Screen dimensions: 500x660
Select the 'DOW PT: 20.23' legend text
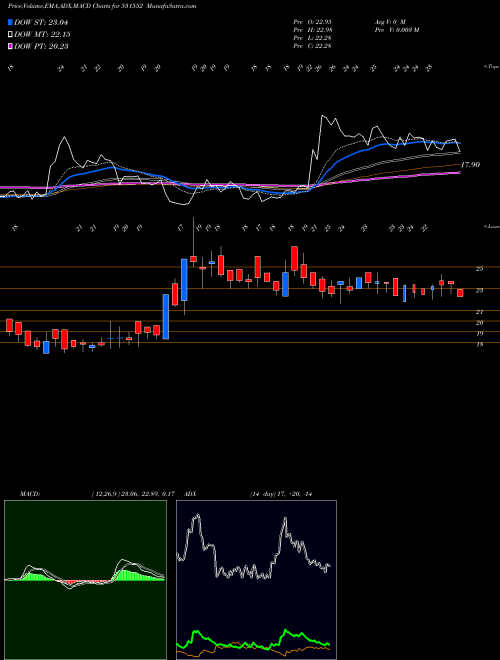coord(41,46)
